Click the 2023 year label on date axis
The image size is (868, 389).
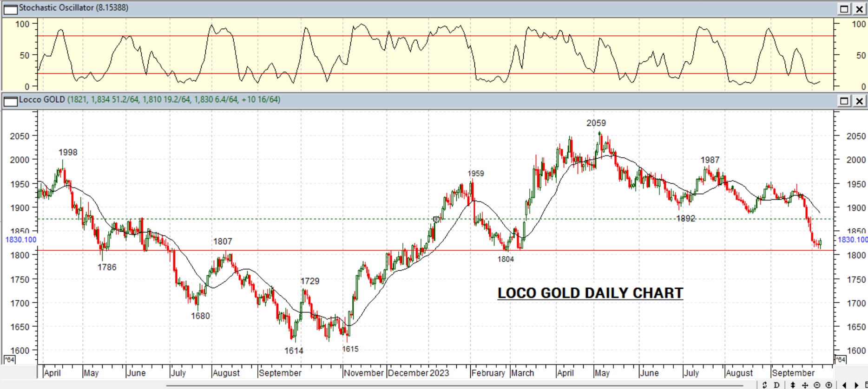click(x=439, y=373)
